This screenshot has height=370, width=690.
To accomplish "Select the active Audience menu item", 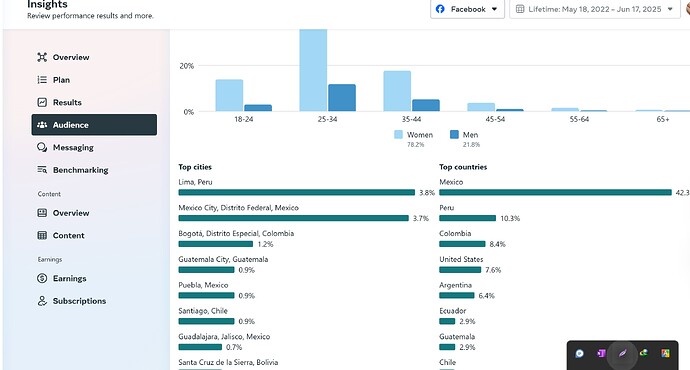I will [x=94, y=125].
